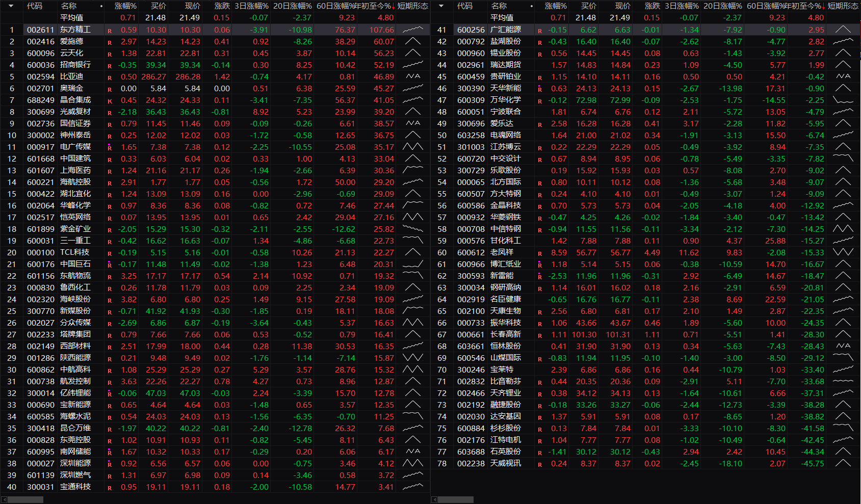Click the R marker beside 天威视讯
861x504 pixels.
540,465
